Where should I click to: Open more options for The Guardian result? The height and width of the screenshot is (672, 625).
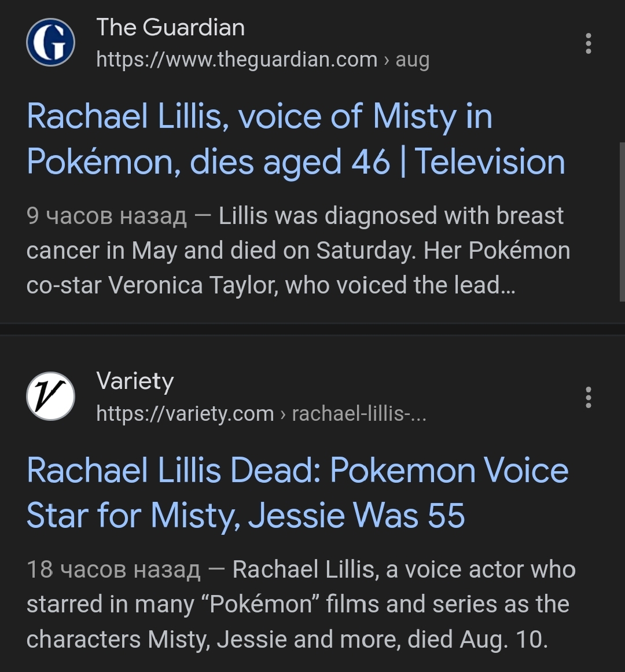(588, 43)
